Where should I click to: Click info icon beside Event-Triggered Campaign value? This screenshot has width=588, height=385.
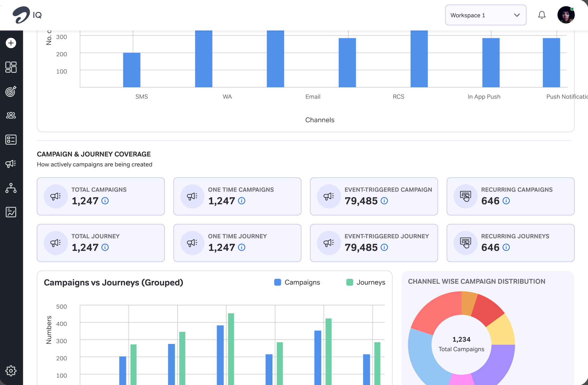(384, 201)
